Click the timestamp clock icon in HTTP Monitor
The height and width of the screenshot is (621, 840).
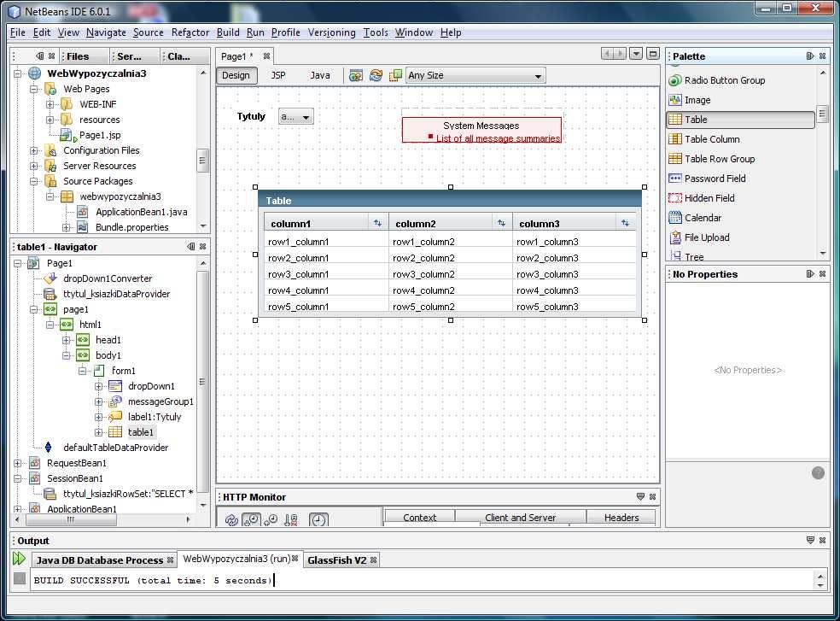[x=318, y=519]
